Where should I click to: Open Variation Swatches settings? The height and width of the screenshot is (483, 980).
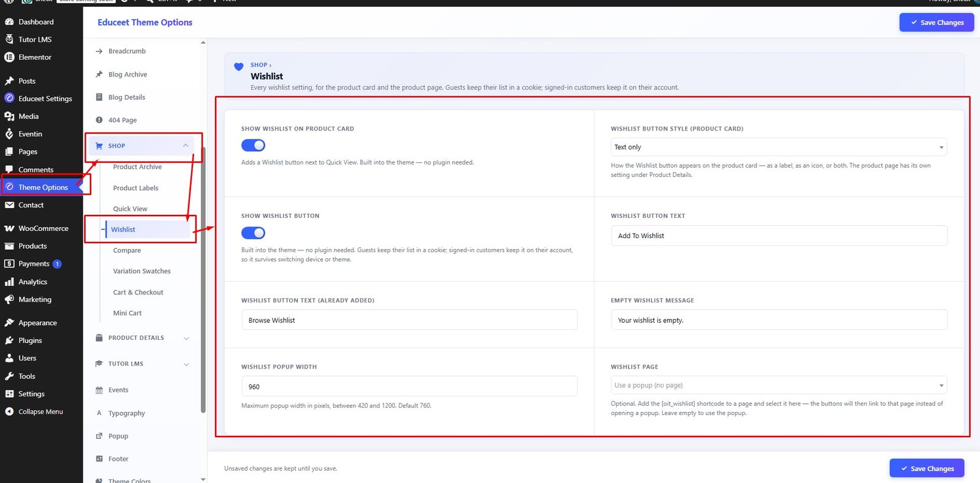coord(141,271)
